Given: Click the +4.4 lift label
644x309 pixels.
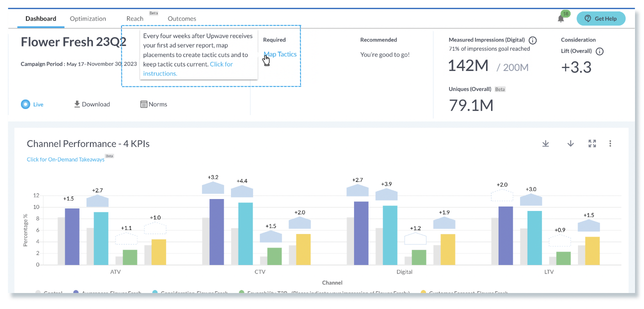Looking at the screenshot, I should click(242, 181).
